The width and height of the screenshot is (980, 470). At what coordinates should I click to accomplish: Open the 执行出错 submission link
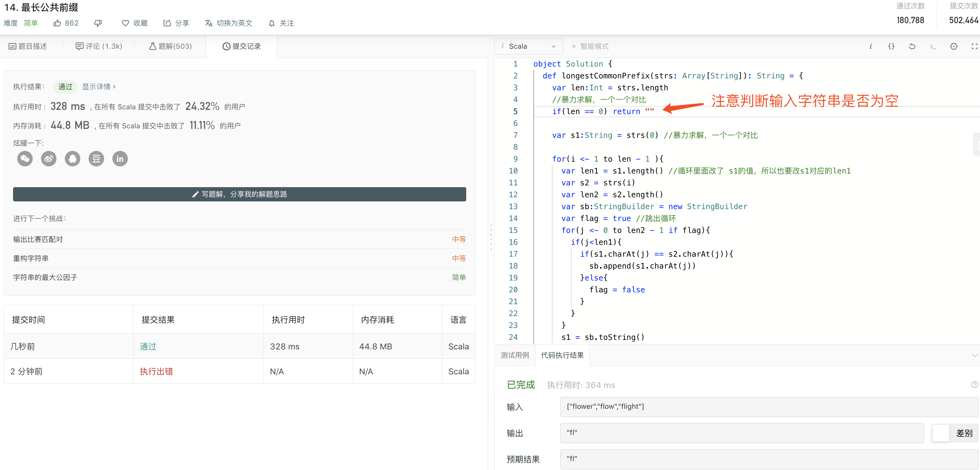(156, 371)
